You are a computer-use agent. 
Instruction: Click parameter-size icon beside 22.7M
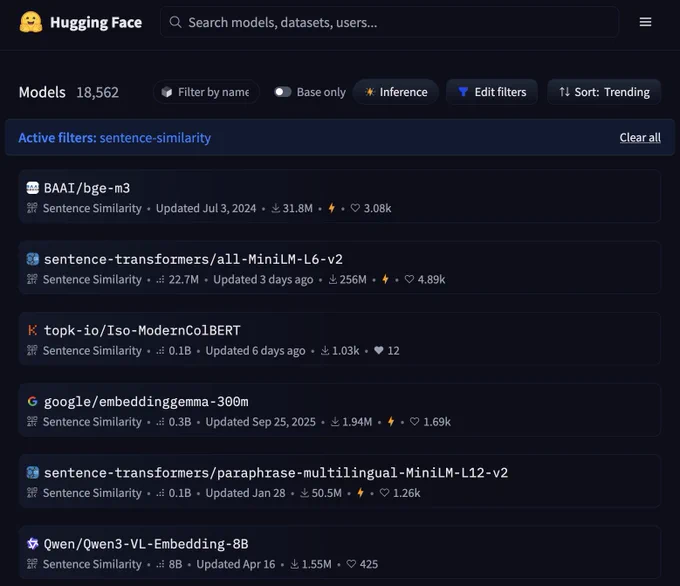[x=160, y=279]
